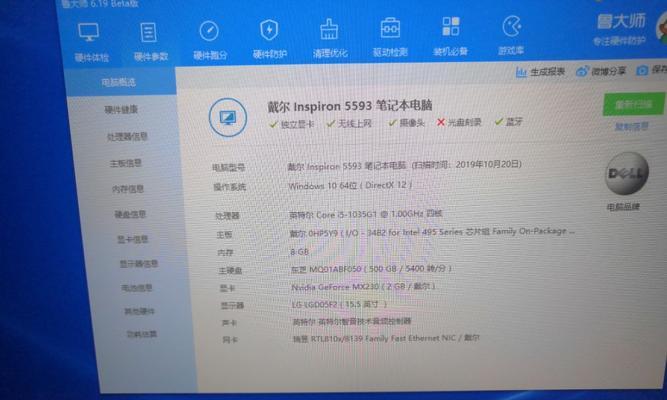Click the 主硬盘 row label
667x400 pixels.
pos(230,270)
